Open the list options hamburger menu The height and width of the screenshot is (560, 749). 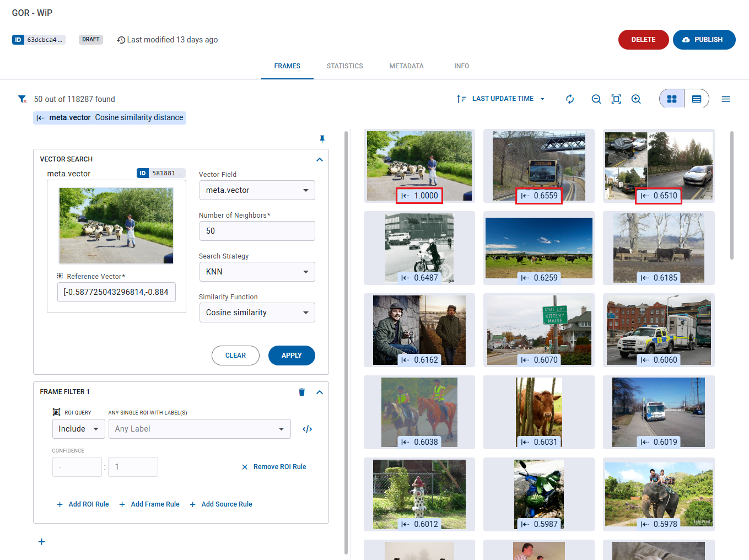[726, 99]
